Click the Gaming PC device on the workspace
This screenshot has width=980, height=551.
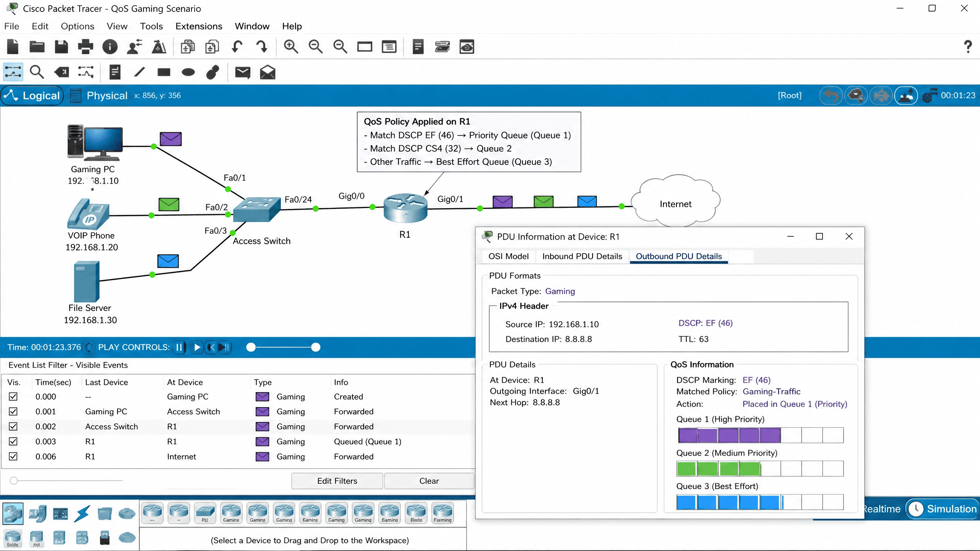point(95,142)
